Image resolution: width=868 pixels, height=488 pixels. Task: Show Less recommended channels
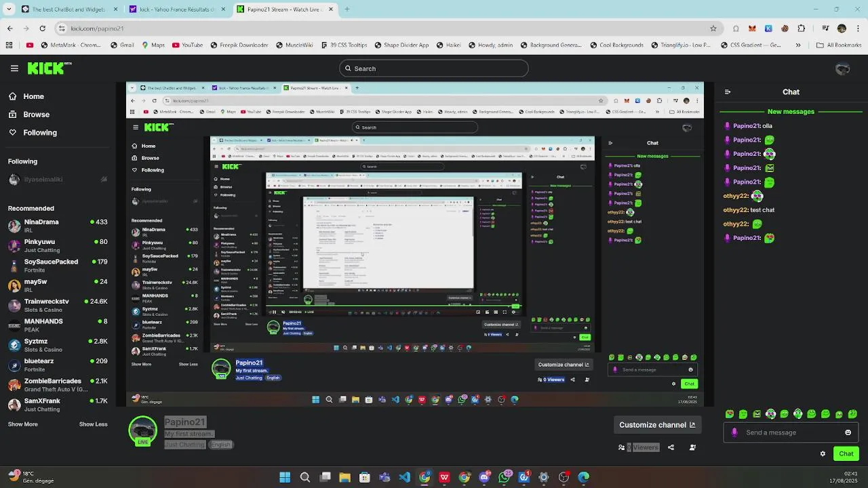pyautogui.click(x=94, y=424)
